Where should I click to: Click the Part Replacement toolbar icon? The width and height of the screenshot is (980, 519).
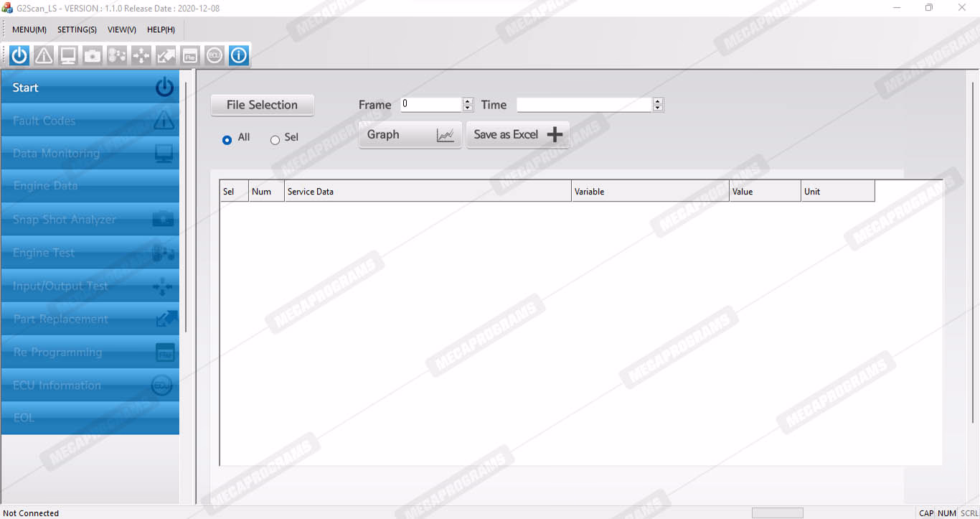pos(166,55)
